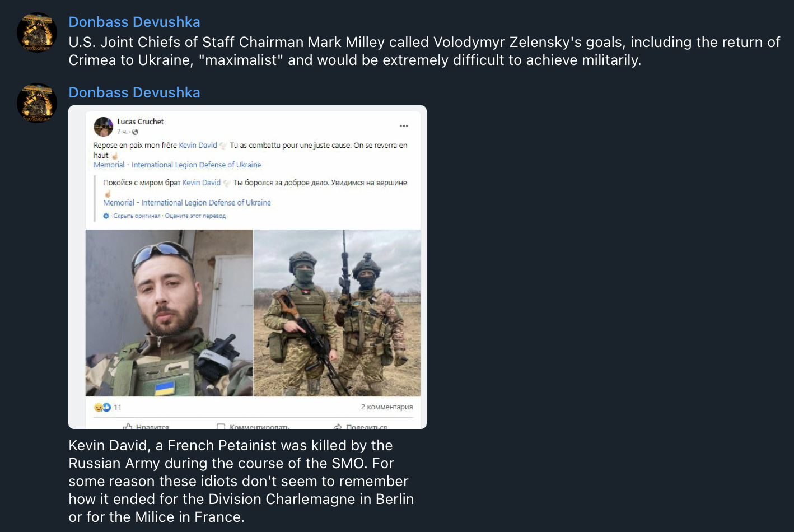
Task: Open the three-dot post options menu
Action: tap(404, 126)
